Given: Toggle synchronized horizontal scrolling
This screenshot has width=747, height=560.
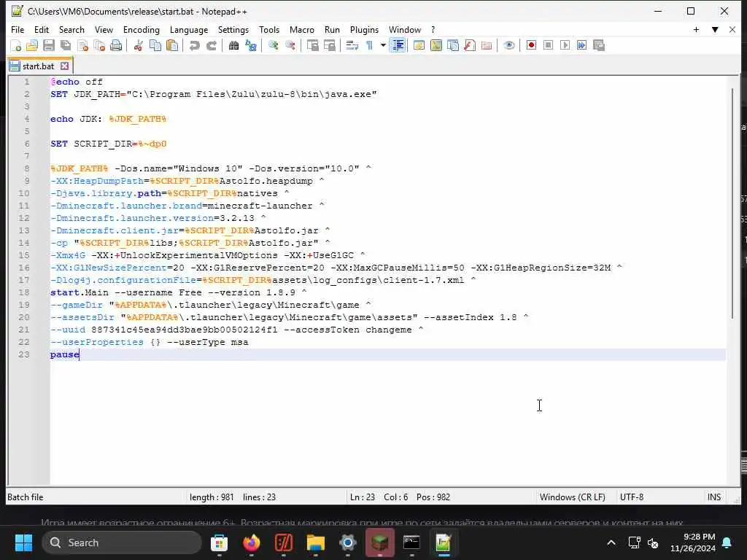Looking at the screenshot, I should click(329, 46).
